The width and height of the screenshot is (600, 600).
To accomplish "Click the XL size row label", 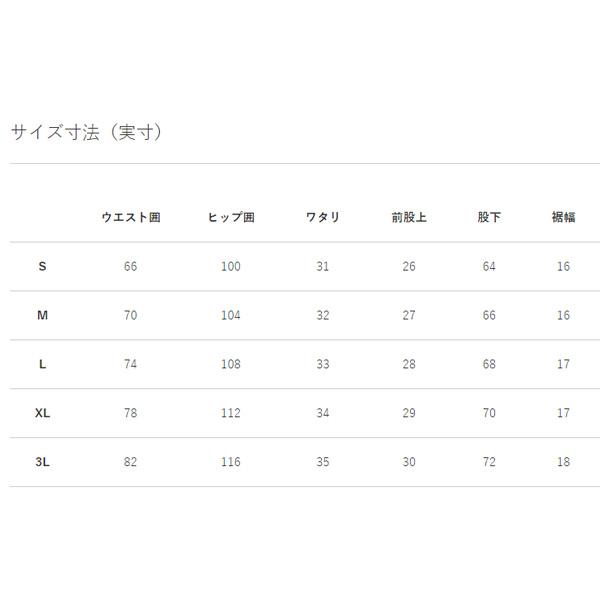I will click(42, 413).
